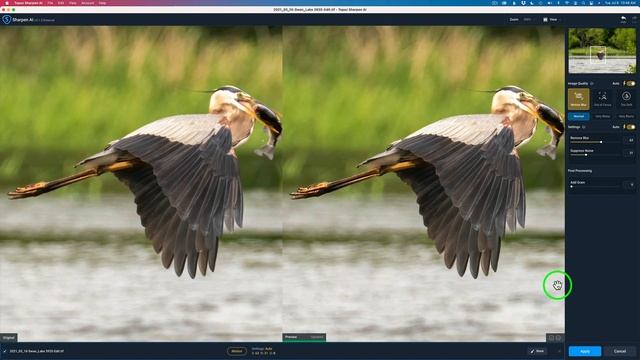Image resolution: width=640 pixels, height=360 pixels.
Task: Adjust the Remove Blur slider
Action: coord(594,142)
